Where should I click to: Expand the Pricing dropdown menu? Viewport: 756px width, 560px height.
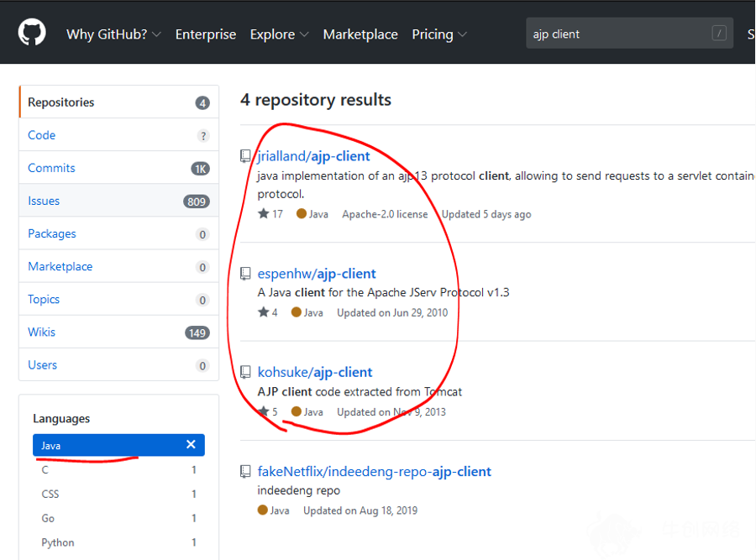pos(439,34)
